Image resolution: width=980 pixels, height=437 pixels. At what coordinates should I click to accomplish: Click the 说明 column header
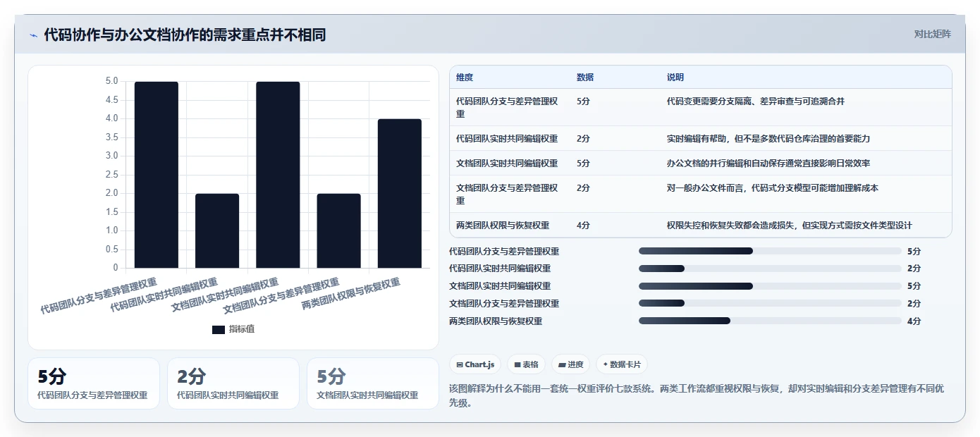pyautogui.click(x=675, y=78)
